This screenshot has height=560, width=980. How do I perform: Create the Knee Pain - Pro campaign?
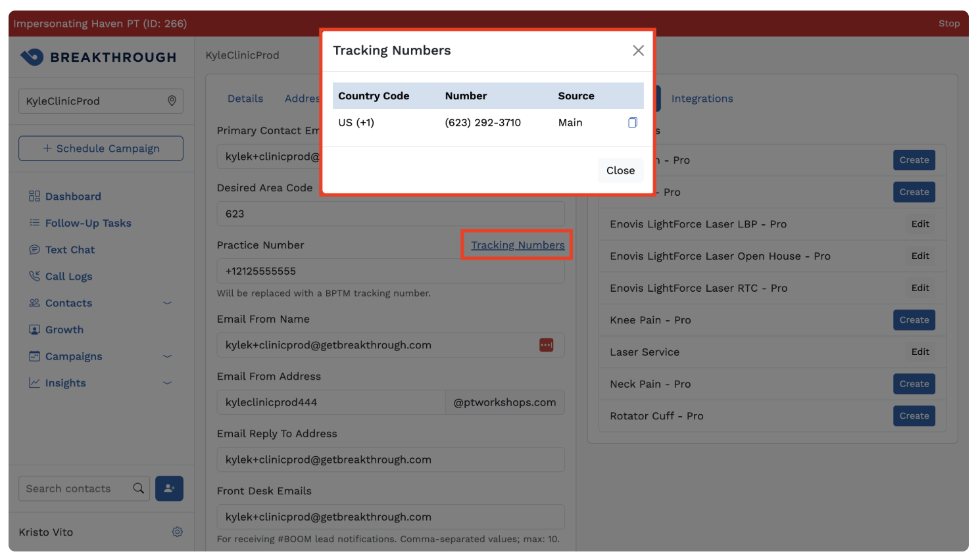pyautogui.click(x=914, y=320)
